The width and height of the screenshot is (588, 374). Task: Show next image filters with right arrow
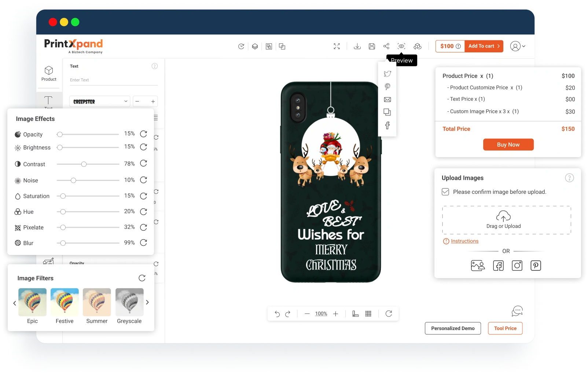tap(147, 302)
